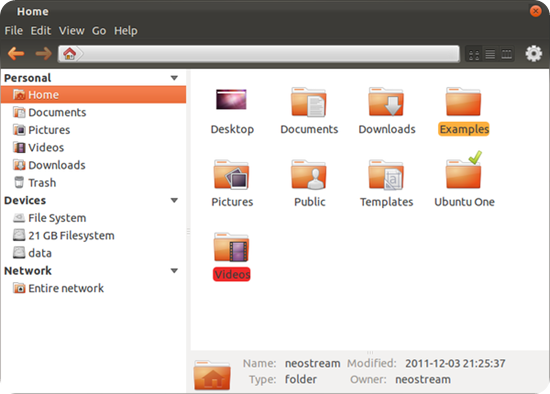
Task: Collapse the Devices section arrow
Action: (x=174, y=200)
